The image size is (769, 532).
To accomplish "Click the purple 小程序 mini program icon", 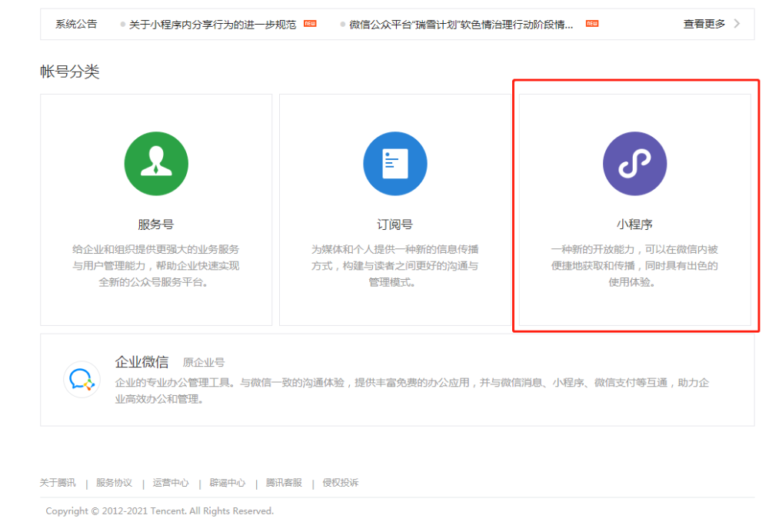I will pyautogui.click(x=634, y=164).
